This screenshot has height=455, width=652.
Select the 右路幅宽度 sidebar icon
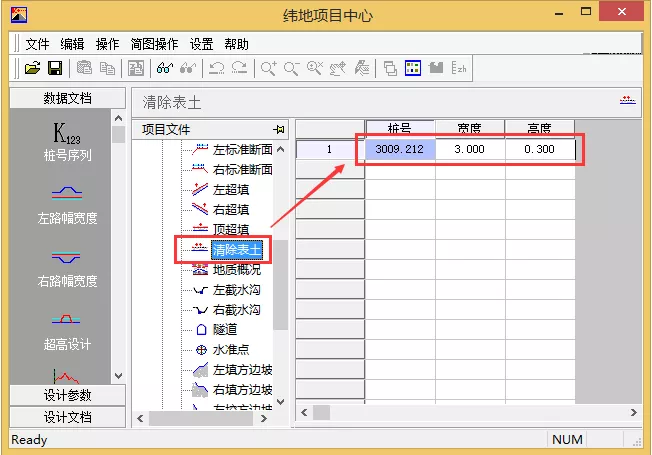click(66, 267)
